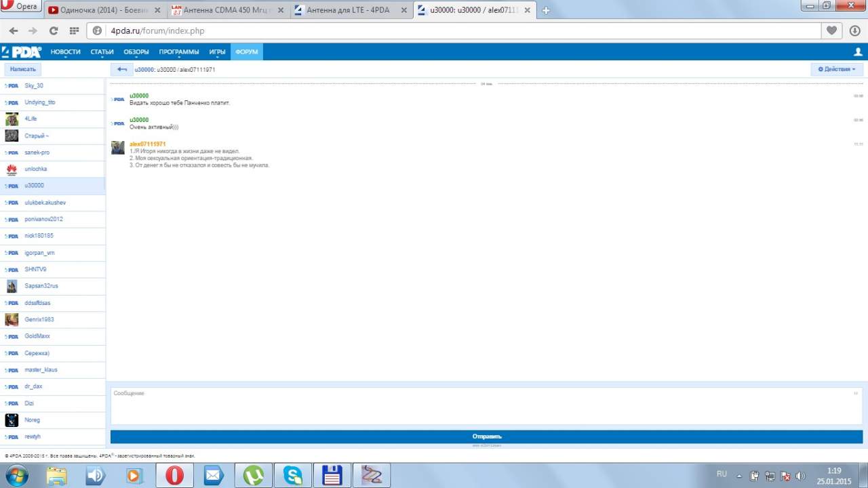The height and width of the screenshot is (488, 868).
Task: Open conversation with dr_dax
Action: click(52, 386)
